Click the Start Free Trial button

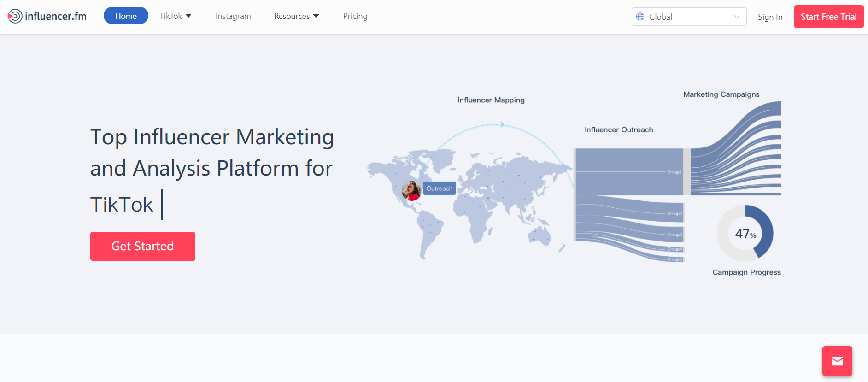tap(829, 17)
